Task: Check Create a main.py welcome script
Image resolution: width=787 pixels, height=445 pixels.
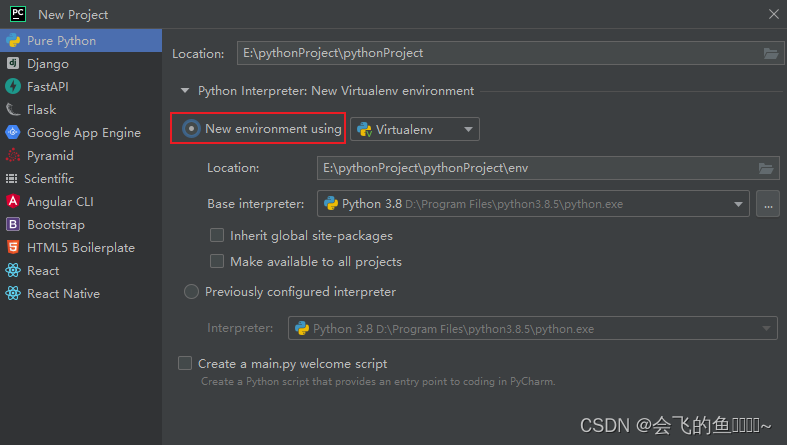Action: (x=185, y=363)
